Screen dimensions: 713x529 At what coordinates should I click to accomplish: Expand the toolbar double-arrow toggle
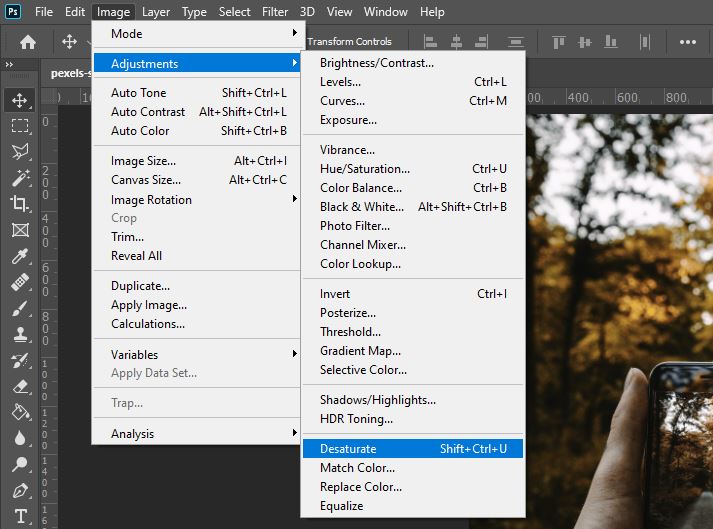[x=9, y=65]
